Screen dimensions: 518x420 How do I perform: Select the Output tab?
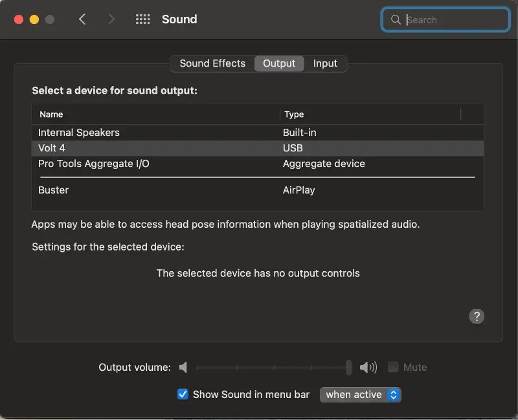279,63
